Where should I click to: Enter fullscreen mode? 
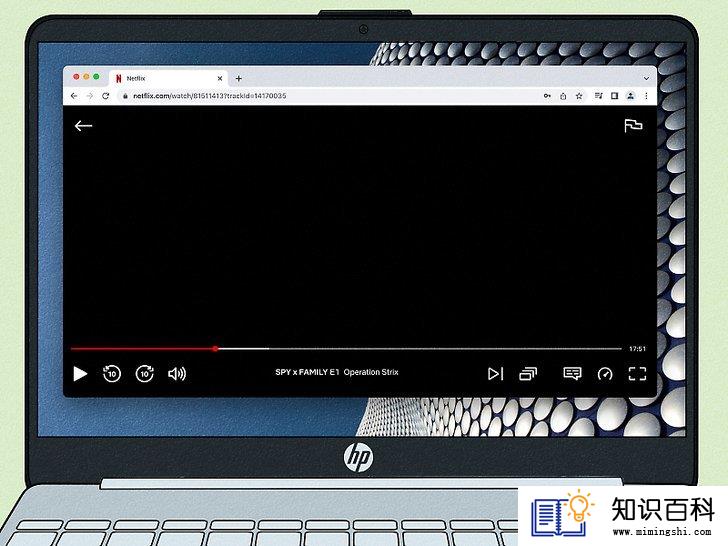pyautogui.click(x=637, y=374)
